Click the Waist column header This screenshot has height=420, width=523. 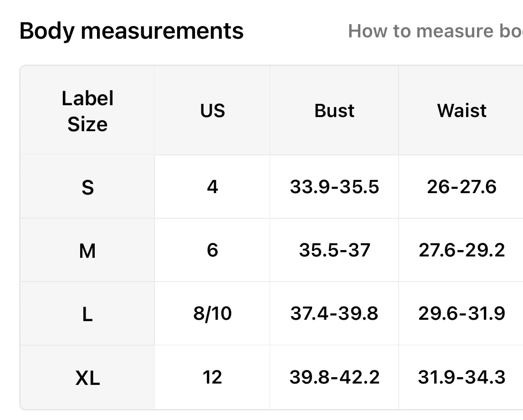click(x=461, y=110)
